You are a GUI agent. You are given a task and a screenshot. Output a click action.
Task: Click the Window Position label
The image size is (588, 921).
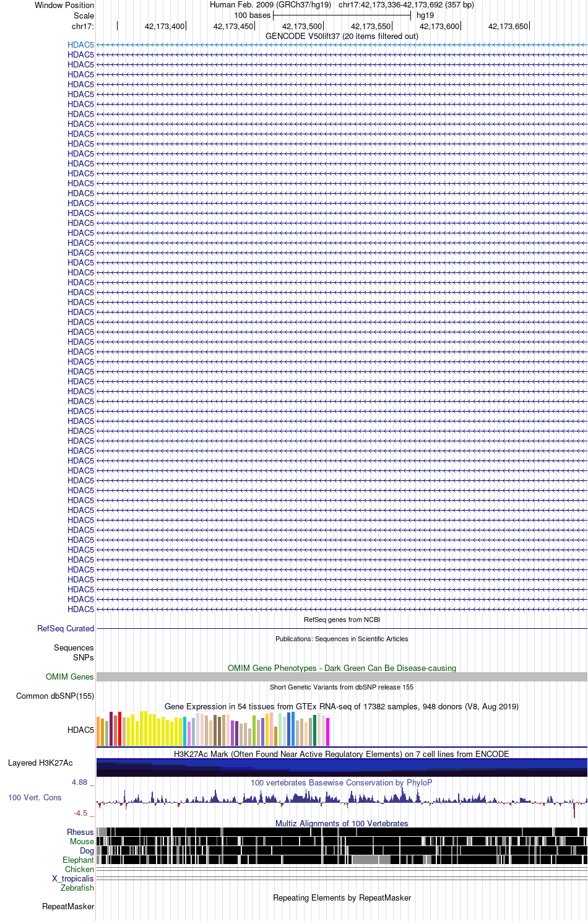coord(64,5)
